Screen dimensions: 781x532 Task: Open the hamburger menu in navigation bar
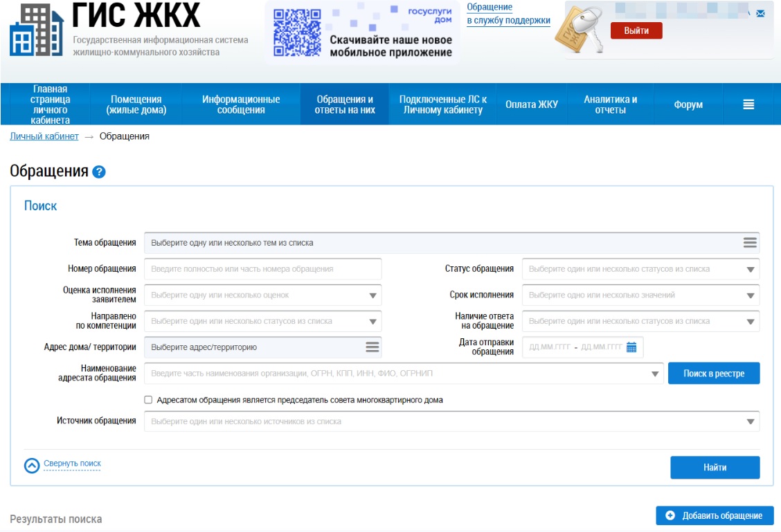pos(748,104)
